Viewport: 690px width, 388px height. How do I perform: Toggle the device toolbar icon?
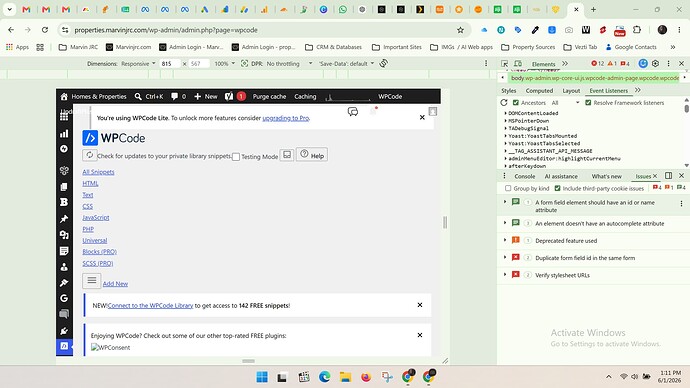pyautogui.click(x=518, y=64)
